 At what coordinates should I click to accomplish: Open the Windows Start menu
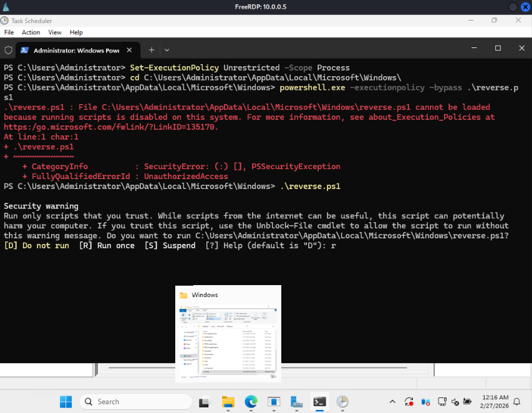point(65,402)
